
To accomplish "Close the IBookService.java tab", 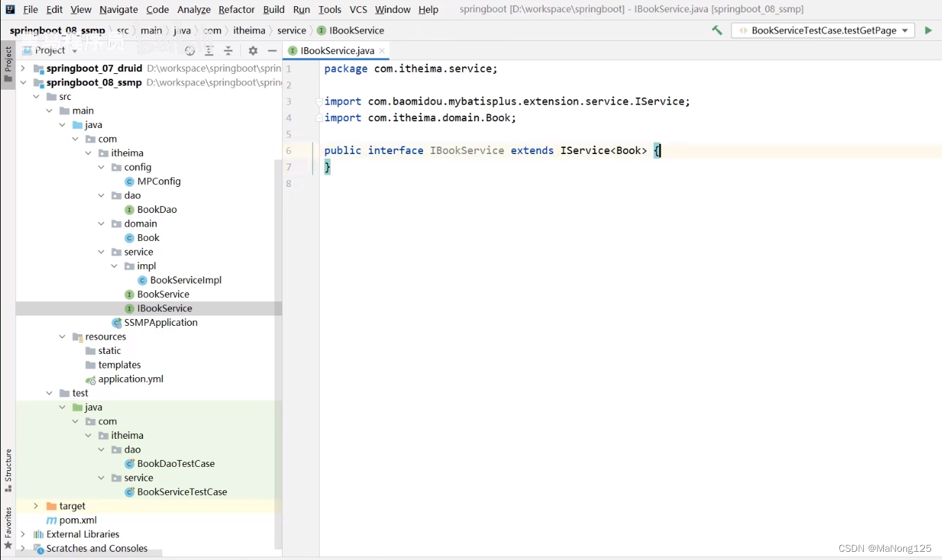I will (382, 51).
